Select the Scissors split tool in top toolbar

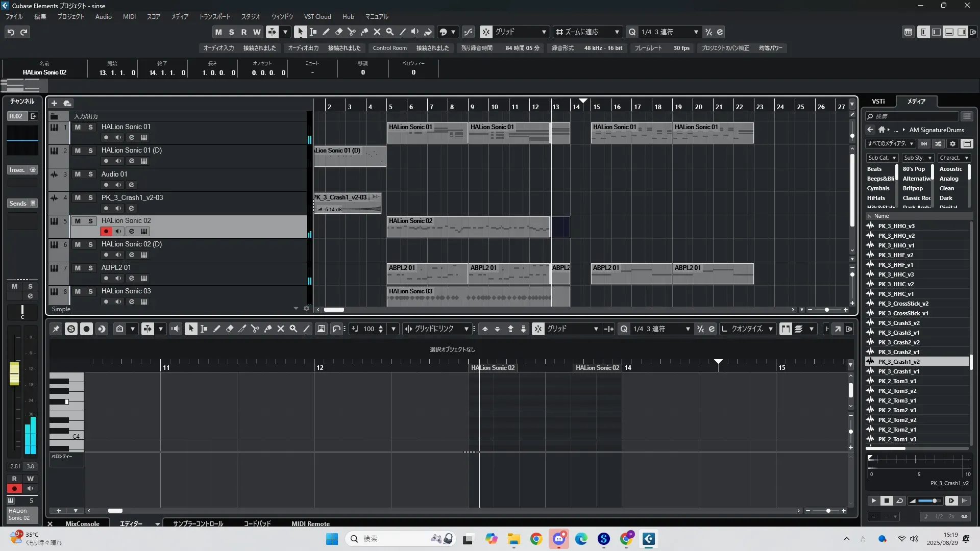click(x=351, y=32)
